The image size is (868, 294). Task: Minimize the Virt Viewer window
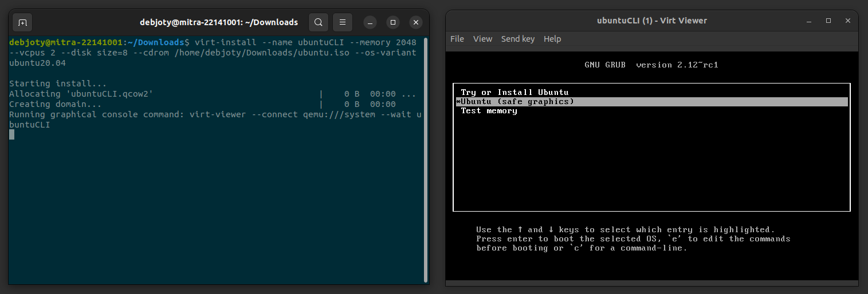(x=809, y=21)
